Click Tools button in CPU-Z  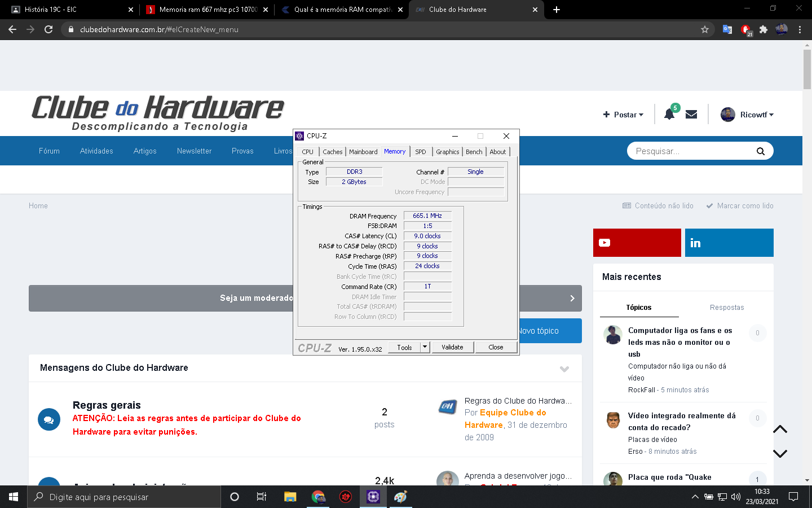[404, 347]
